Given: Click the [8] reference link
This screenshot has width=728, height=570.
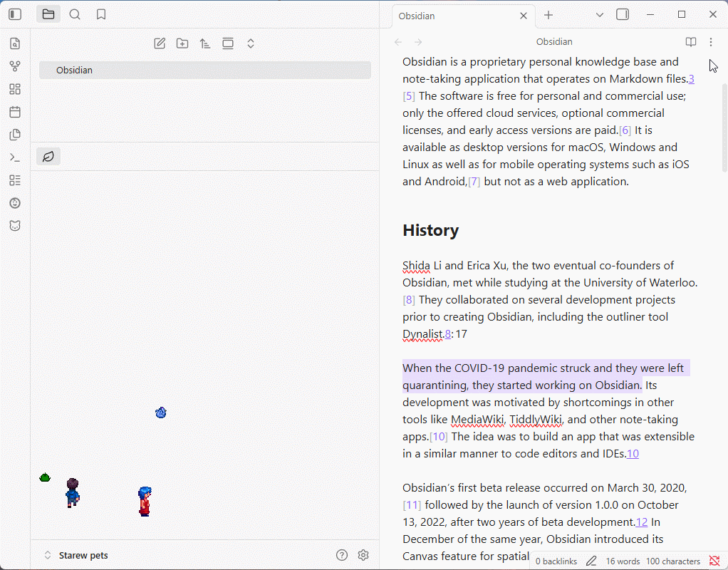Looking at the screenshot, I should pos(409,300).
